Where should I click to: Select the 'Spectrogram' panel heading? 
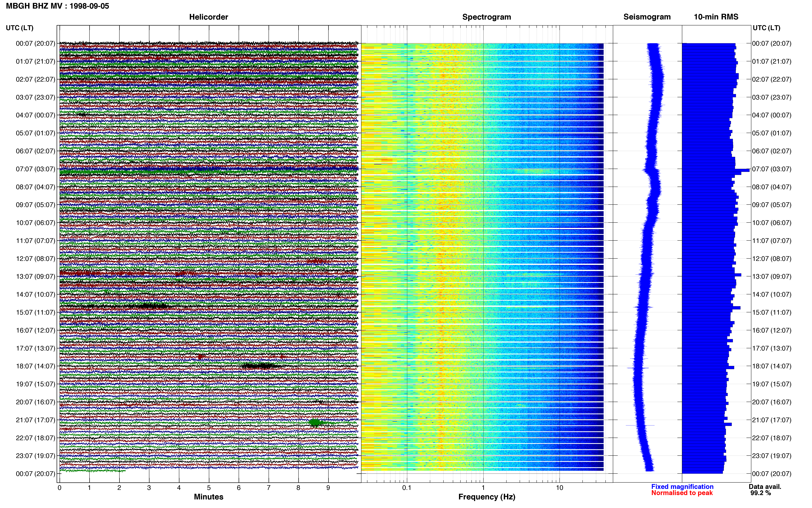tap(487, 17)
